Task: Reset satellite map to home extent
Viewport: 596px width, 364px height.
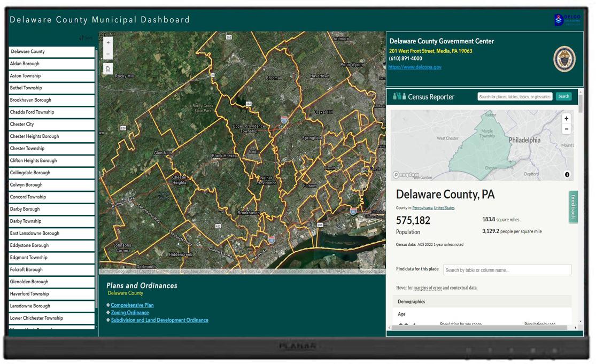Action: pos(108,69)
